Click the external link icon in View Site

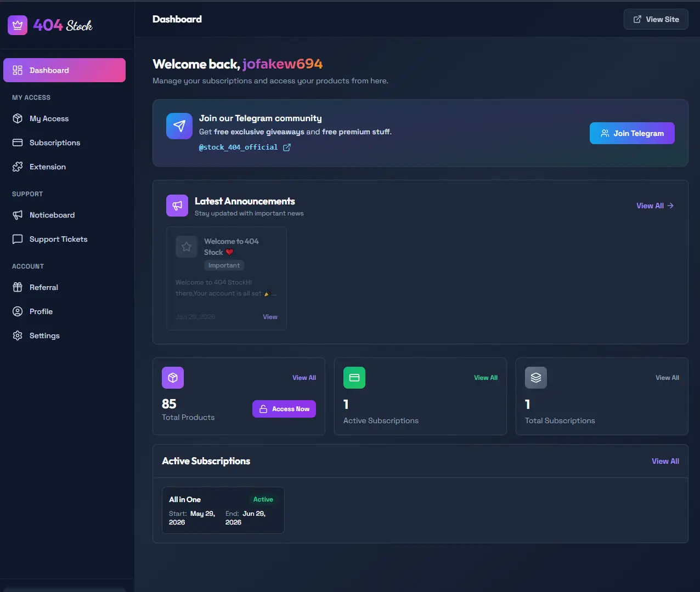pos(637,19)
